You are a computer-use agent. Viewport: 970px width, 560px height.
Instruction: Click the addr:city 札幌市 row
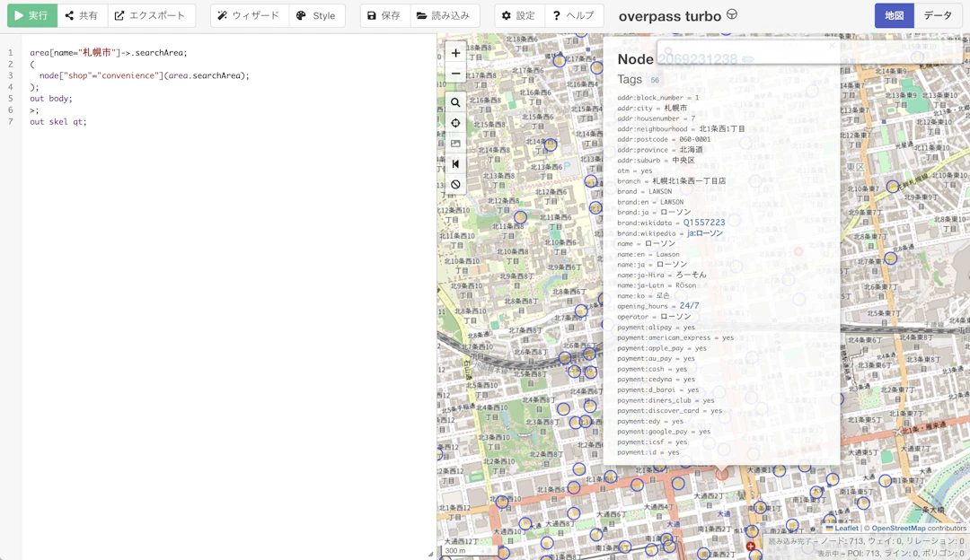pyautogui.click(x=652, y=109)
